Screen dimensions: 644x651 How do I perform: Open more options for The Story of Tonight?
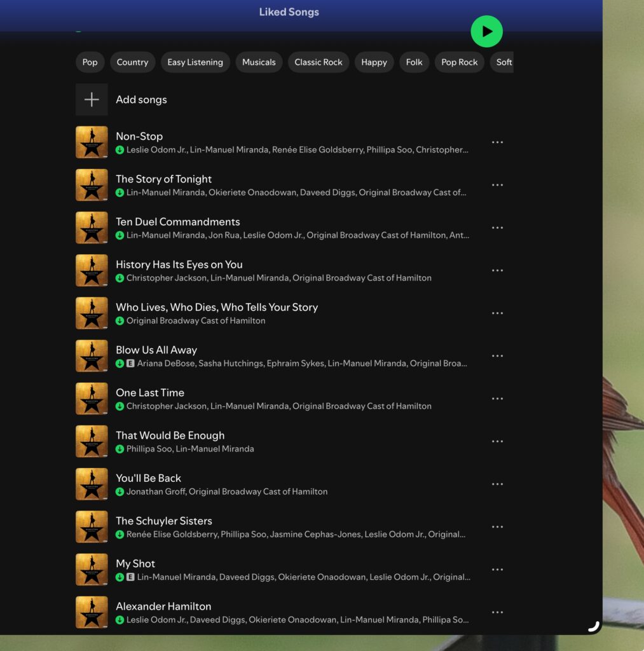(497, 185)
